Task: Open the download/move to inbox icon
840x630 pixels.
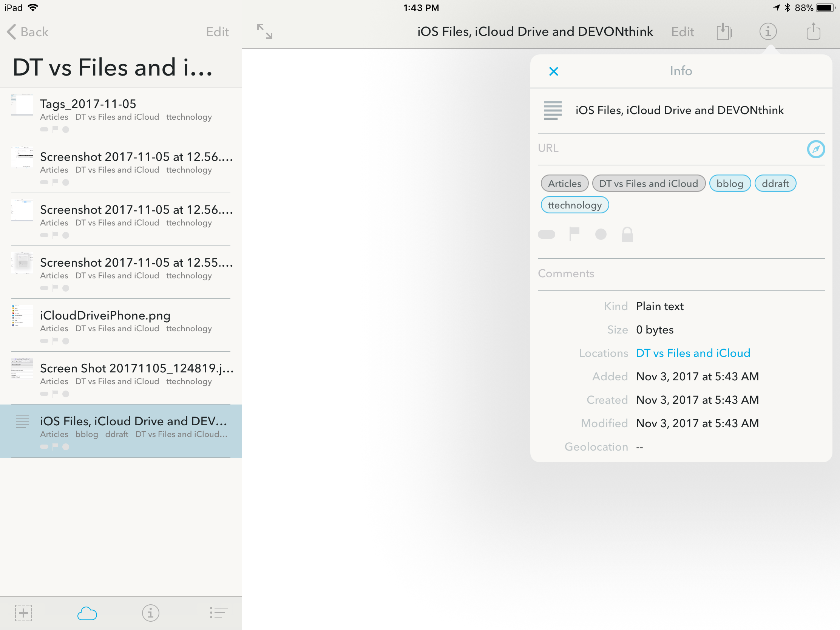Action: click(x=724, y=31)
